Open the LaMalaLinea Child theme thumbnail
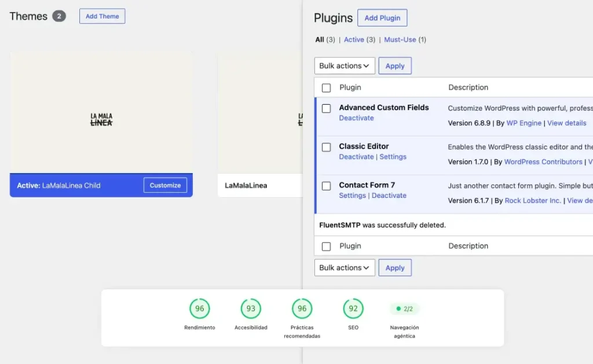 point(101,113)
